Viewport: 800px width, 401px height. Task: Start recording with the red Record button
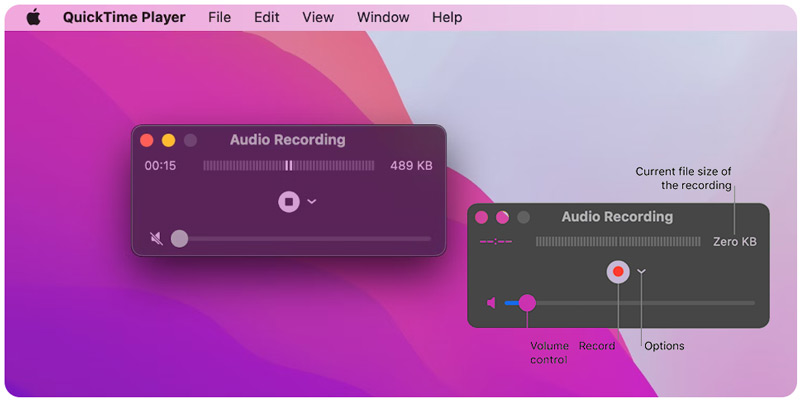tap(618, 271)
